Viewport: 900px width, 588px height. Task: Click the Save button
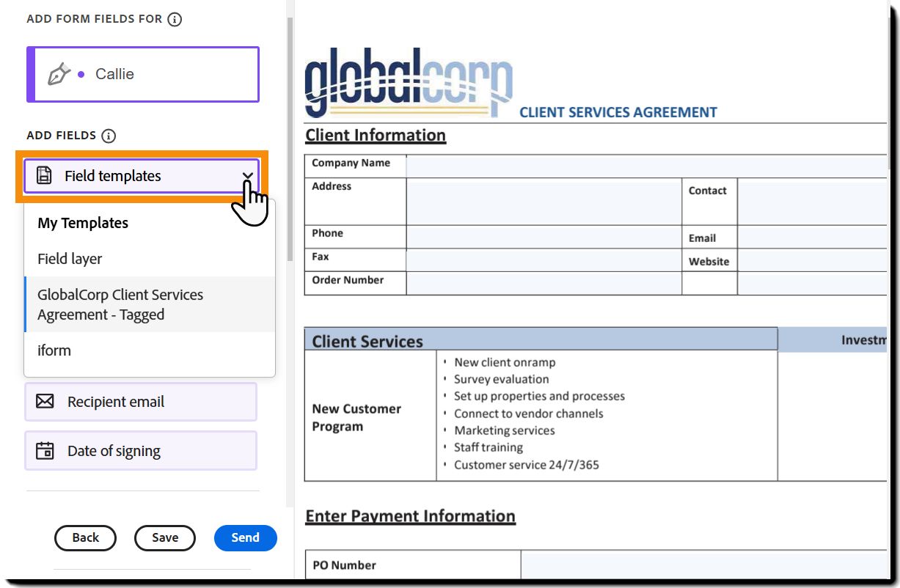tap(165, 537)
